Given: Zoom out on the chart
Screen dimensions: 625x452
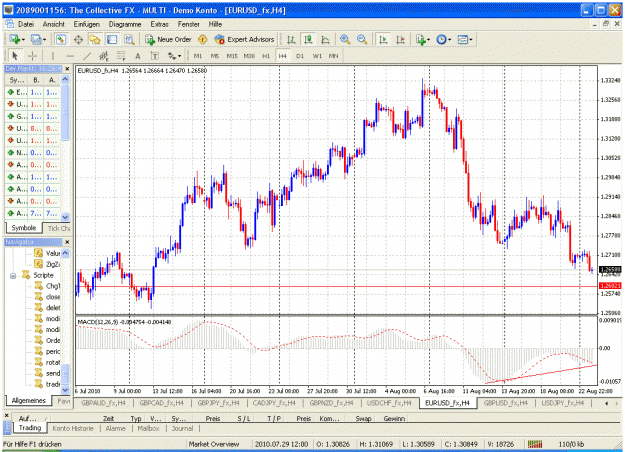Looking at the screenshot, I should 362,39.
